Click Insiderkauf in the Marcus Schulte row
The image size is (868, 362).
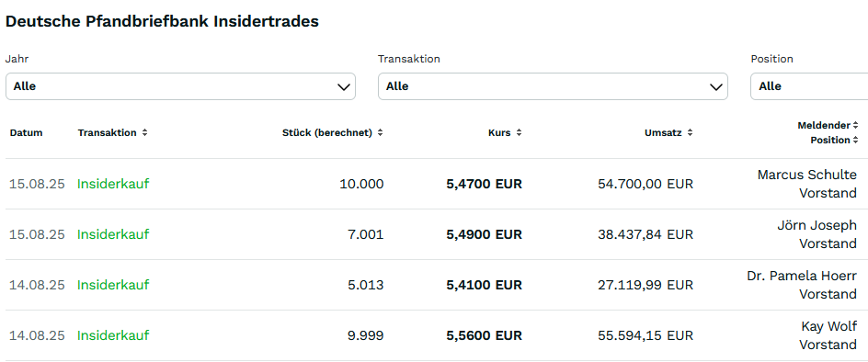(x=113, y=184)
